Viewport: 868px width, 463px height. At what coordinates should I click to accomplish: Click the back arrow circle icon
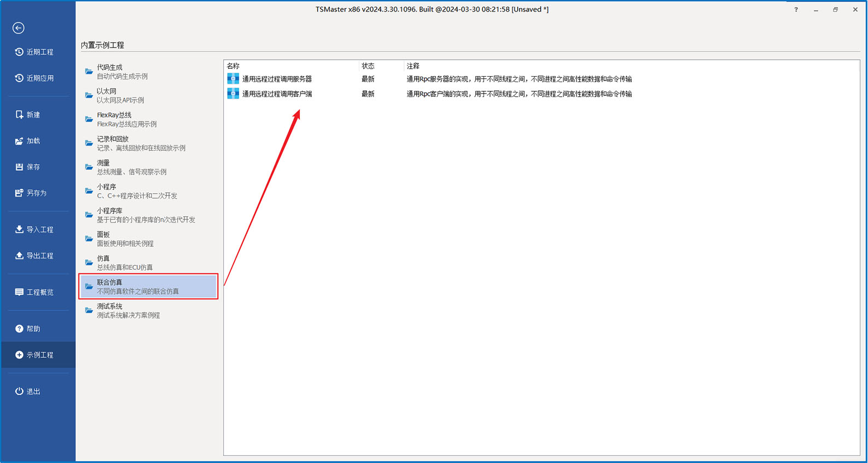19,28
